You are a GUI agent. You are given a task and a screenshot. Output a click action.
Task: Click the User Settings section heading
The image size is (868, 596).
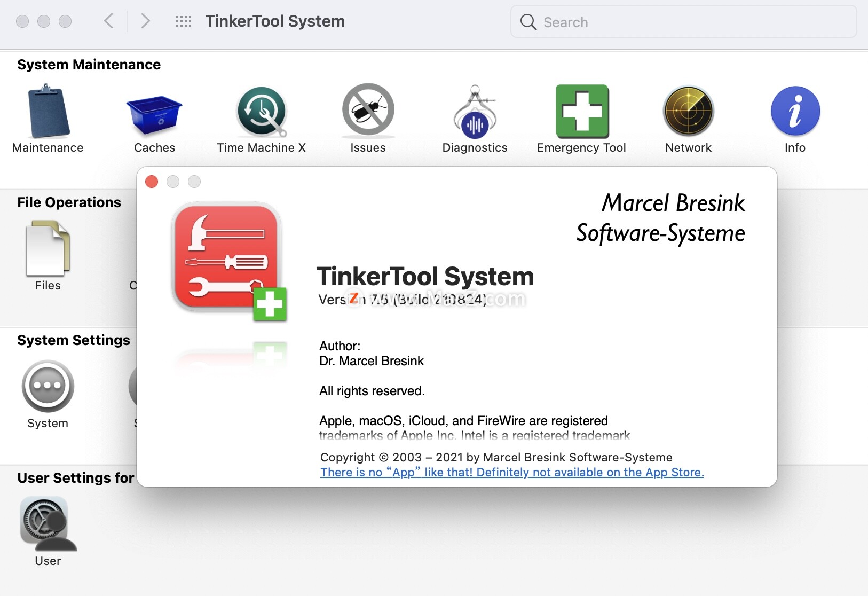coord(76,478)
